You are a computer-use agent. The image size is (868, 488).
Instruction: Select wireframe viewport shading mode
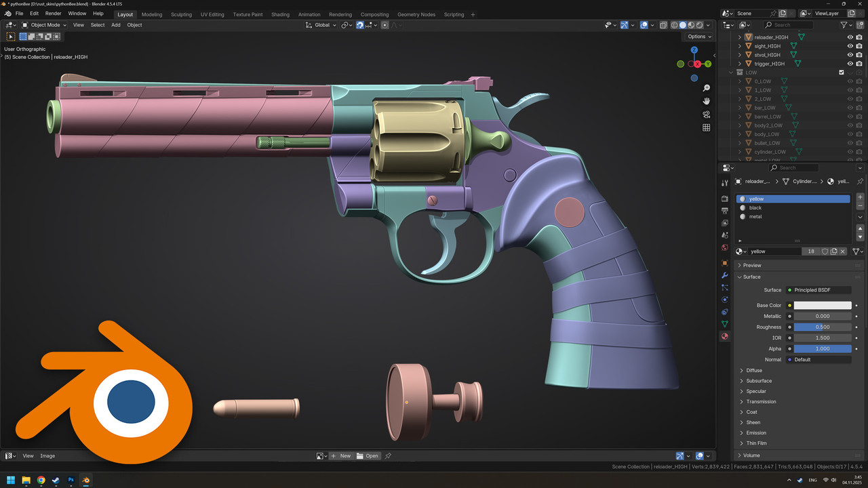point(674,25)
